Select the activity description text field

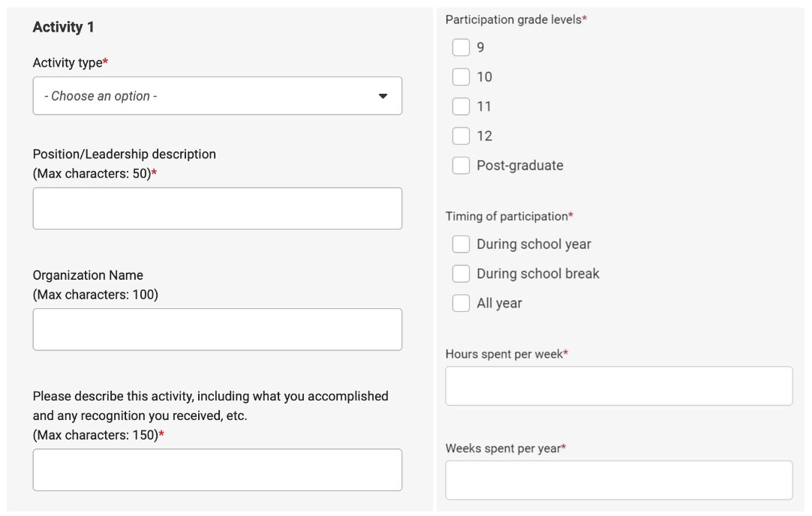[217, 470]
